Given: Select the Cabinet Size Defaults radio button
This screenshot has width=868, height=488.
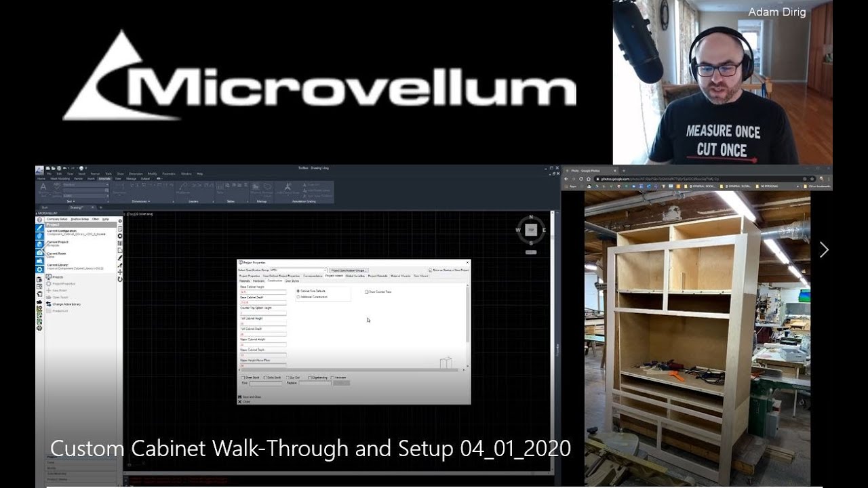Looking at the screenshot, I should (x=298, y=291).
